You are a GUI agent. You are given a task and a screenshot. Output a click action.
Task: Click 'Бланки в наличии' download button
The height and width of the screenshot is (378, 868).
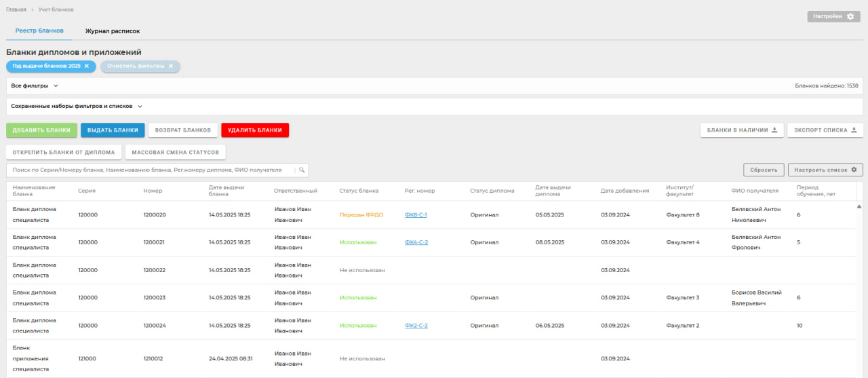pos(742,130)
